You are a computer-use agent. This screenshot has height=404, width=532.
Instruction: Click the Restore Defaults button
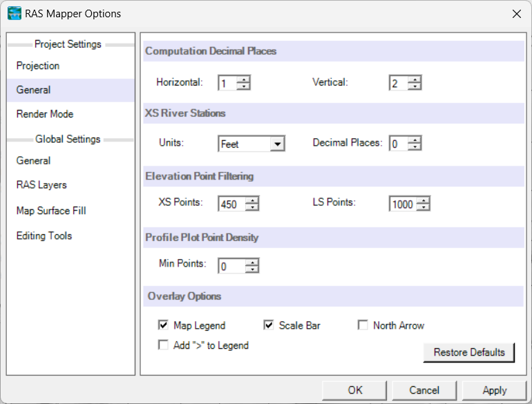pyautogui.click(x=469, y=352)
